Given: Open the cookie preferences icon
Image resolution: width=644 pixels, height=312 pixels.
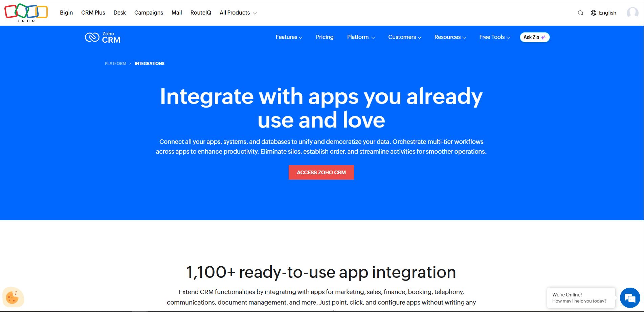Looking at the screenshot, I should click(13, 297).
